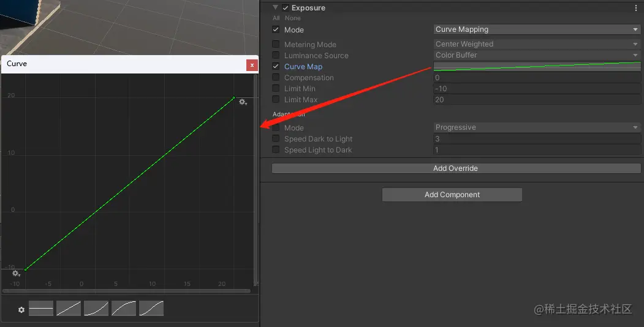Open the curve presets gear menu
This screenshot has height=327, width=644.
click(21, 310)
